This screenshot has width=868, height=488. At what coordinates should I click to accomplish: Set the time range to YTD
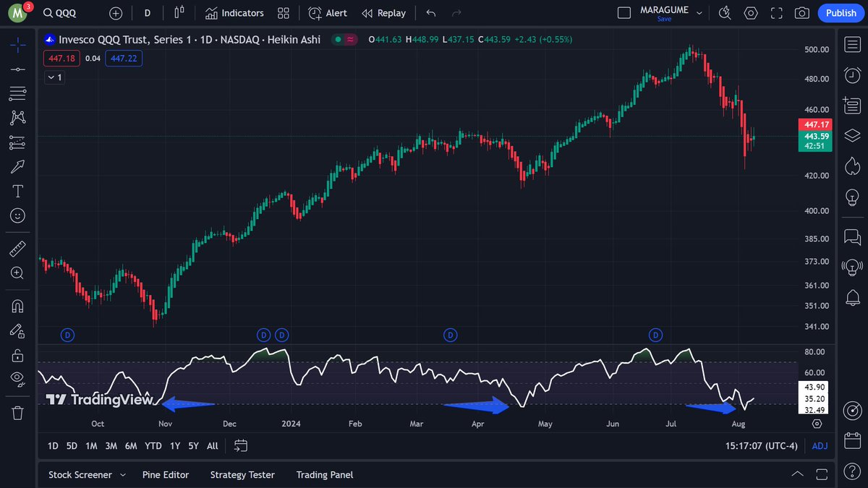click(153, 446)
